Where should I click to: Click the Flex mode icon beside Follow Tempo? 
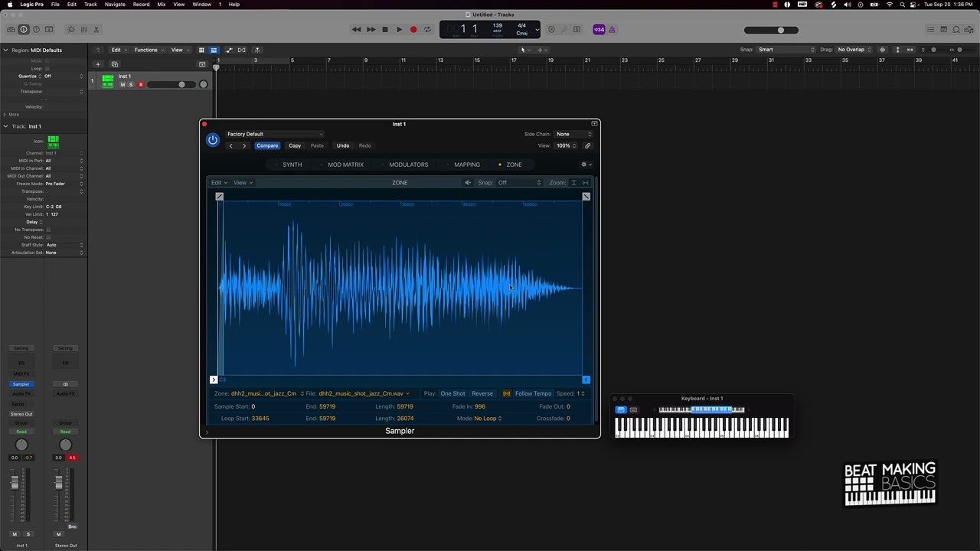506,394
